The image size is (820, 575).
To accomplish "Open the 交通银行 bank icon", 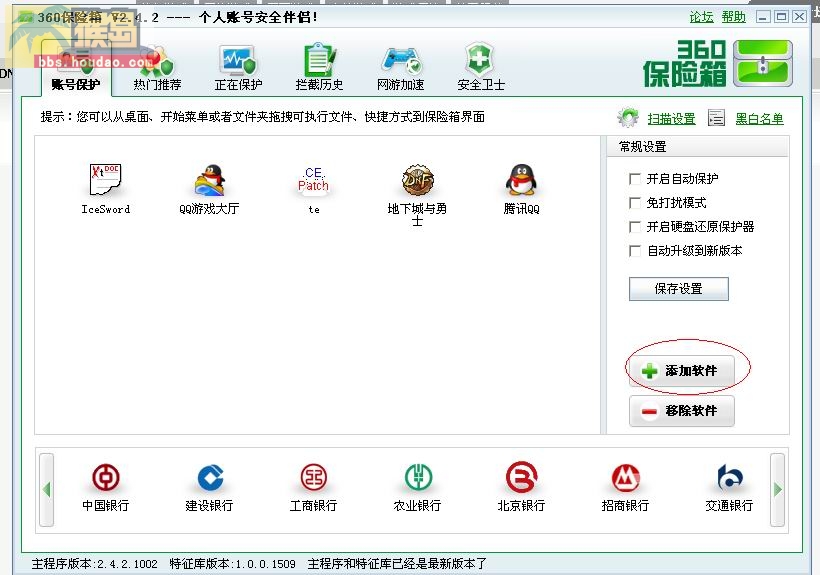I will (x=729, y=477).
